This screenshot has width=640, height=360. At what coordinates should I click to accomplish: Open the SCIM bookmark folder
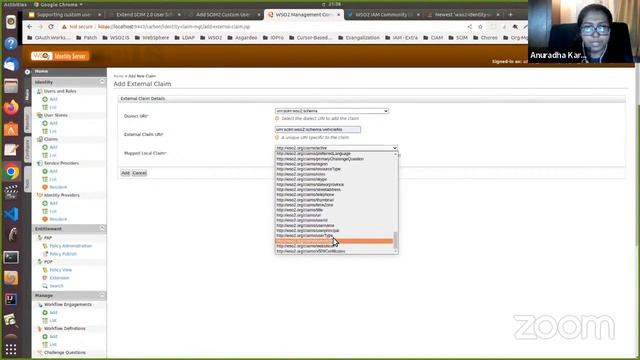(x=458, y=38)
